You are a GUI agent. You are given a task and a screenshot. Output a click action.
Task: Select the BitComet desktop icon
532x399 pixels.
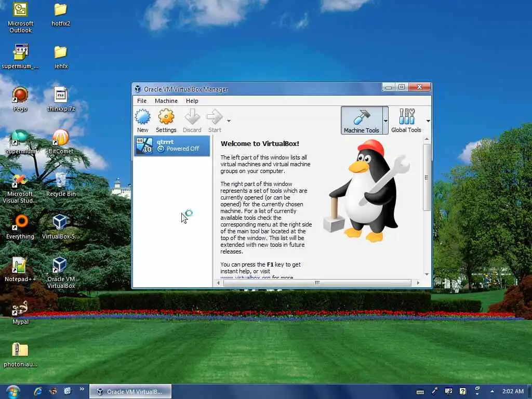coord(61,142)
